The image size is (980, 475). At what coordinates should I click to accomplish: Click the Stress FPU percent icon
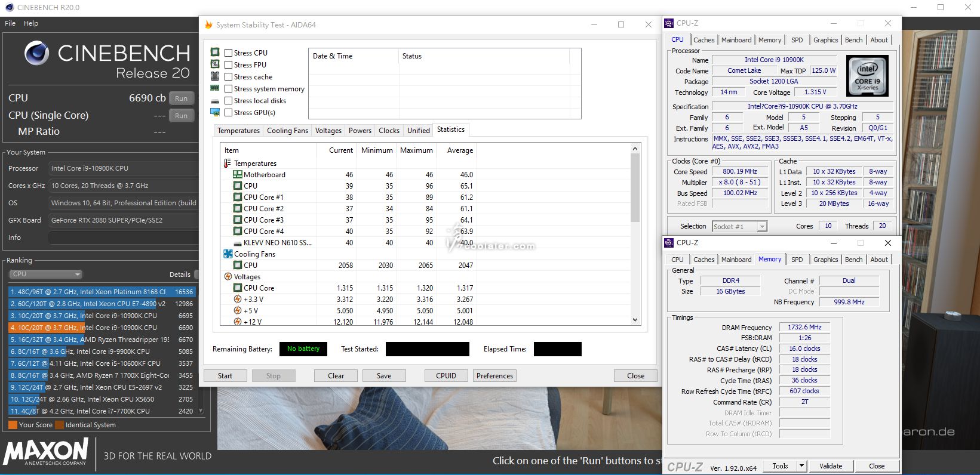215,64
